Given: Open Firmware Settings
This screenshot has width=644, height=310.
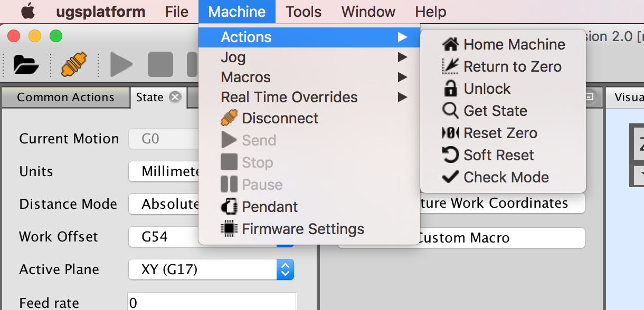Looking at the screenshot, I should pyautogui.click(x=302, y=229).
